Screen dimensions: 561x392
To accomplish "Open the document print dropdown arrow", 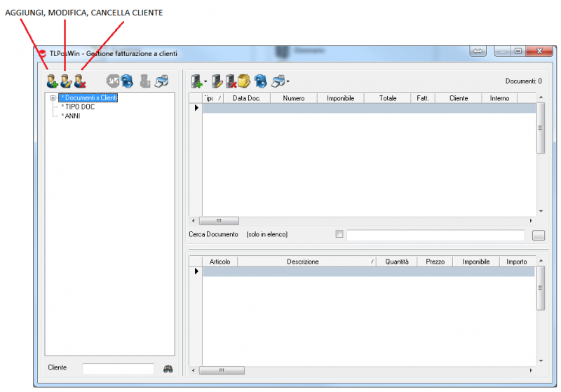I will tap(288, 81).
